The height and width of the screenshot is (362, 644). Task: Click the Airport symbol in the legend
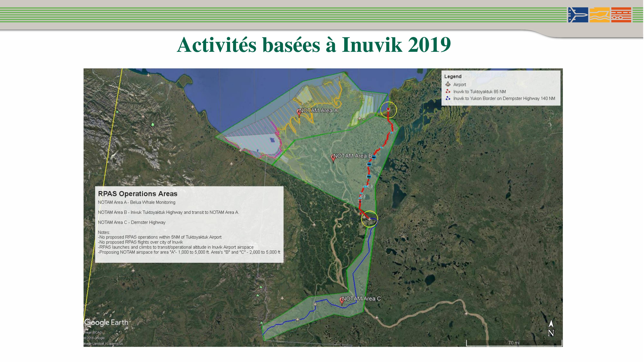[448, 84]
